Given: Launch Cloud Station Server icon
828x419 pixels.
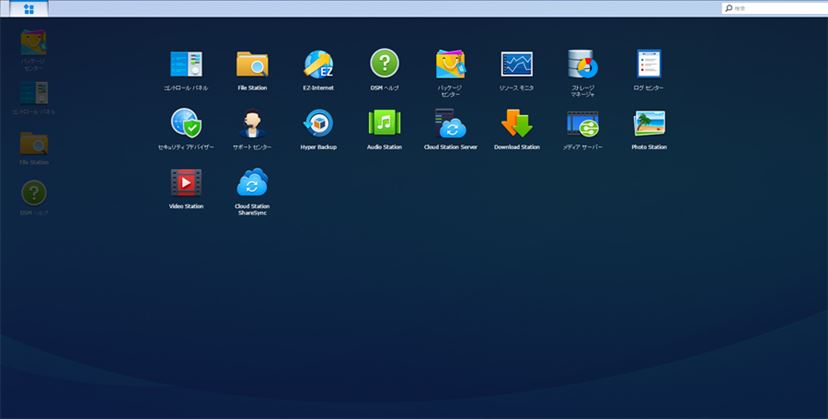Looking at the screenshot, I should (x=450, y=124).
